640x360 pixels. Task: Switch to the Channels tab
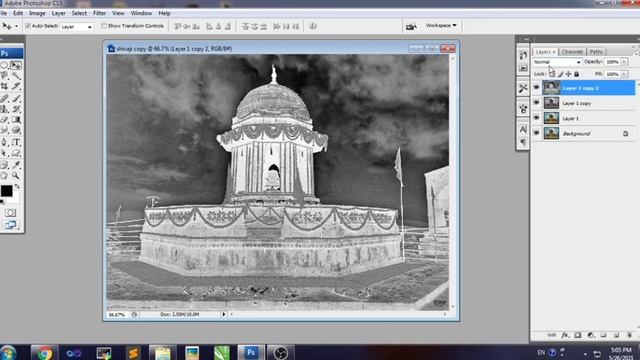pyautogui.click(x=572, y=52)
